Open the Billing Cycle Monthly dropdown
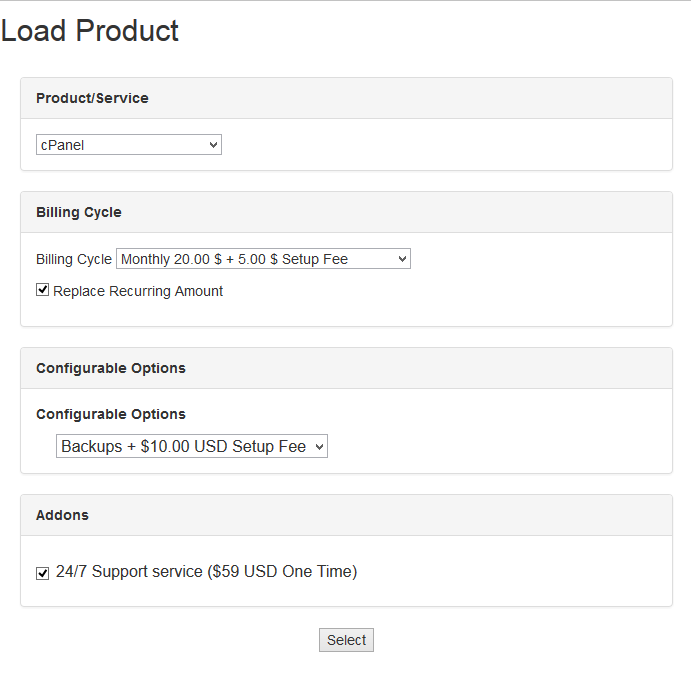The height and width of the screenshot is (673, 691). click(x=263, y=259)
